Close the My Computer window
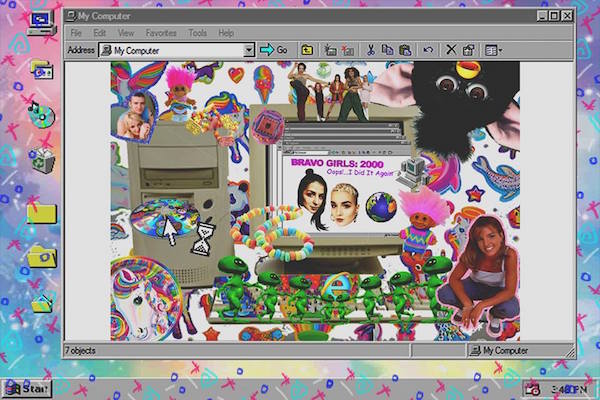Viewport: 600px width, 400px height. click(567, 16)
